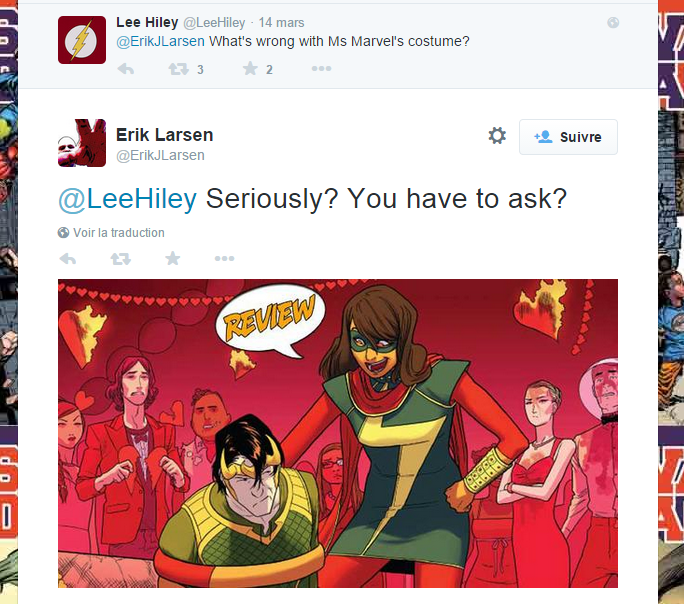Open Erik Larsen profile name
This screenshot has width=684, height=604.
pyautogui.click(x=164, y=135)
